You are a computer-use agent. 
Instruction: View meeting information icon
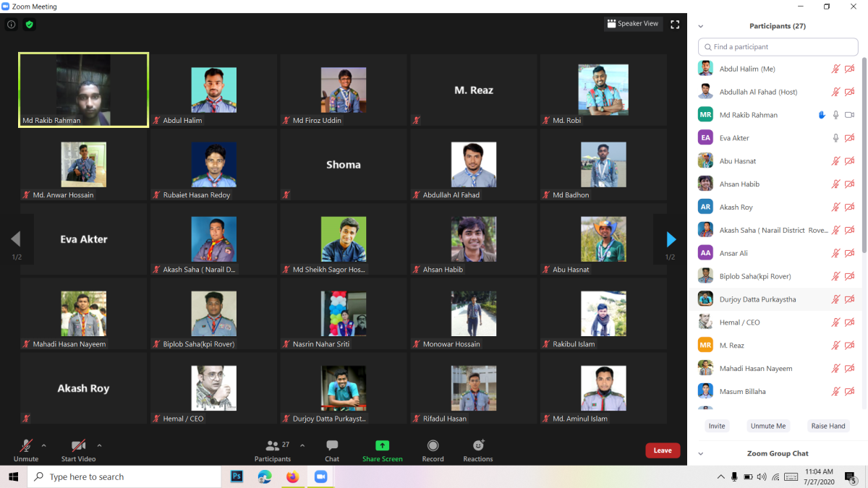[11, 24]
